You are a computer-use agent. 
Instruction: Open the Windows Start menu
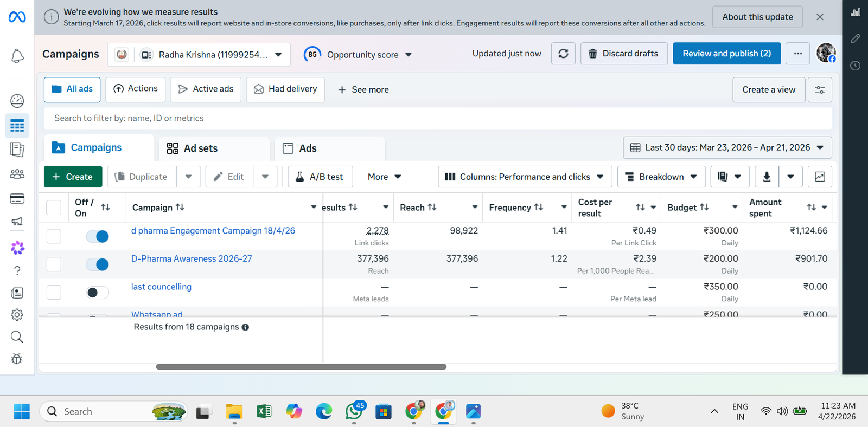point(22,411)
